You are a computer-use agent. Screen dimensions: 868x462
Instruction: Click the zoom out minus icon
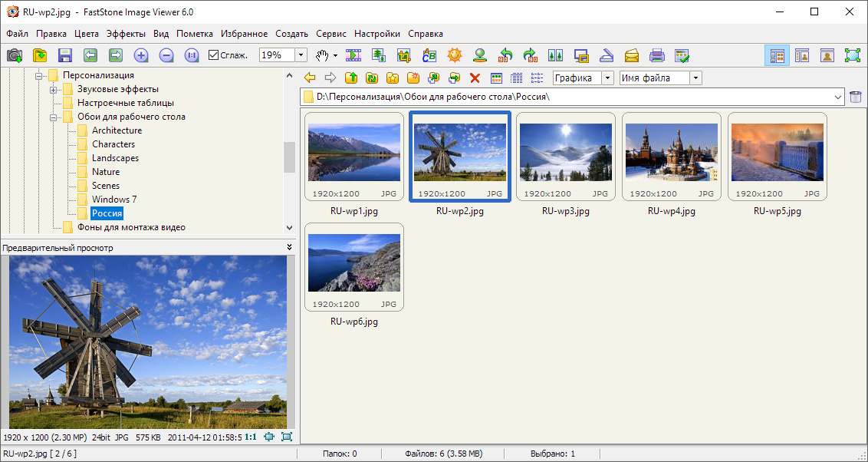[x=166, y=54]
